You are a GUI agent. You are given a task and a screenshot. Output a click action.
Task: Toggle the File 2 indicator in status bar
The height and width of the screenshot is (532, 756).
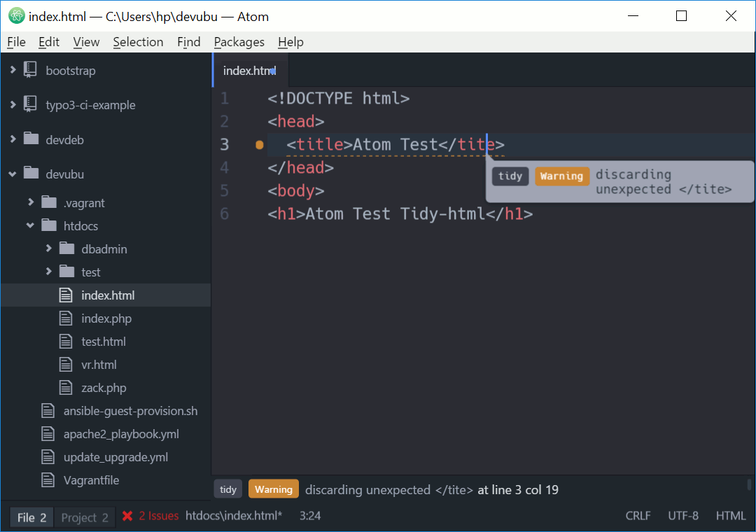pyautogui.click(x=31, y=517)
